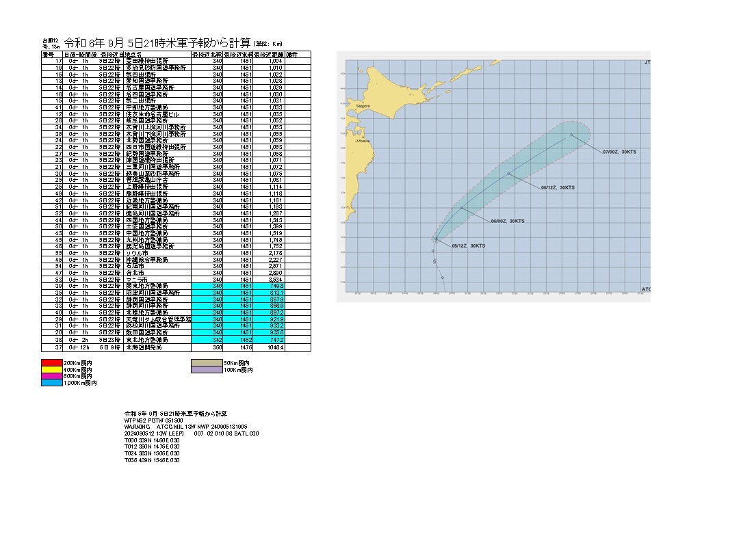Click the 地点名 column header
The width and height of the screenshot is (756, 534).
pyautogui.click(x=134, y=54)
